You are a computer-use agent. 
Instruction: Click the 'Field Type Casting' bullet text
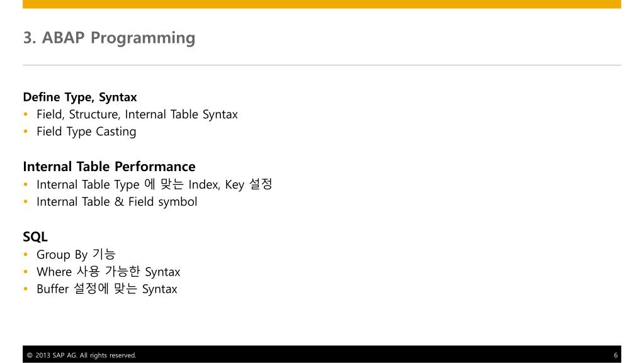point(86,132)
